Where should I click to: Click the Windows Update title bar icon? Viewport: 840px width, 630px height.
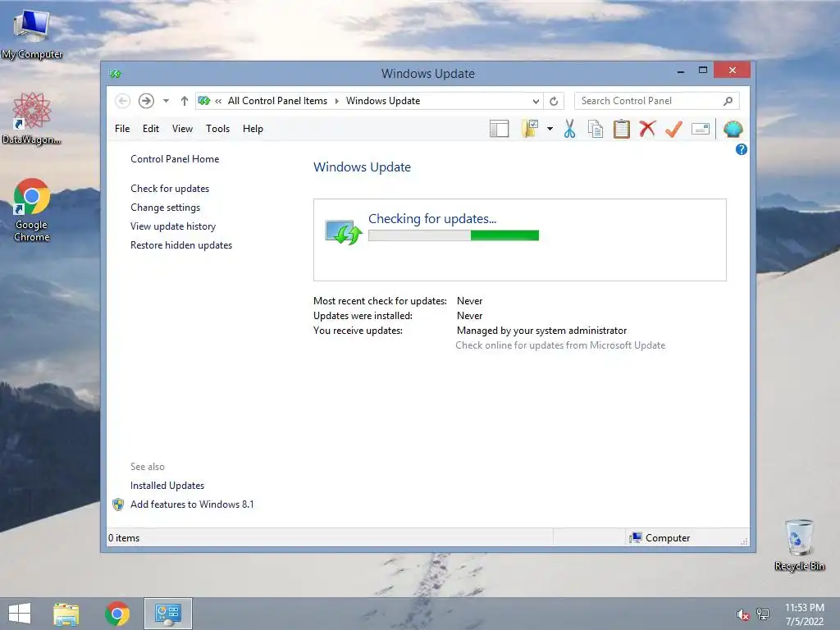pyautogui.click(x=115, y=73)
